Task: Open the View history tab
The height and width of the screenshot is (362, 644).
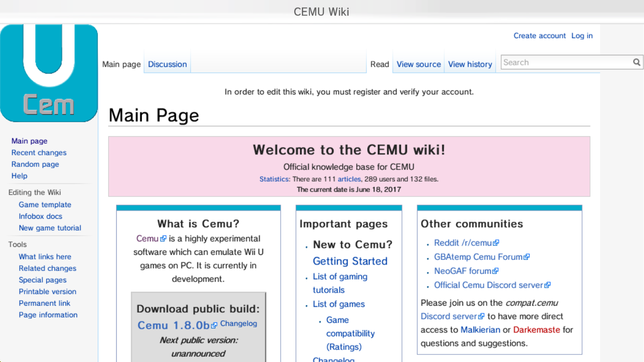Action: 469,64
